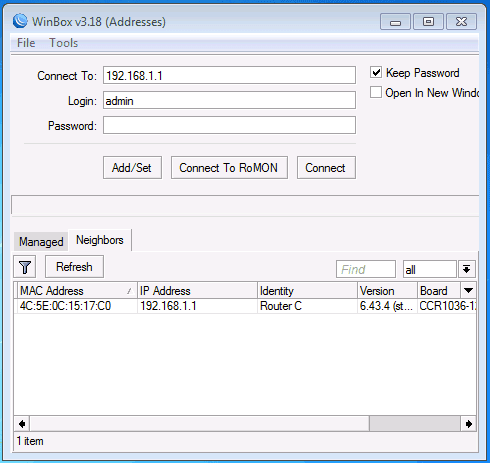Image resolution: width=490 pixels, height=463 pixels.
Task: Open the File menu
Action: click(x=26, y=43)
